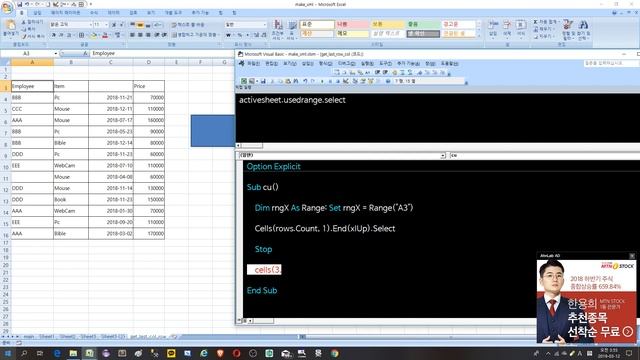Open Opera browser from the taskbar
The image size is (640, 360).
tap(236, 353)
